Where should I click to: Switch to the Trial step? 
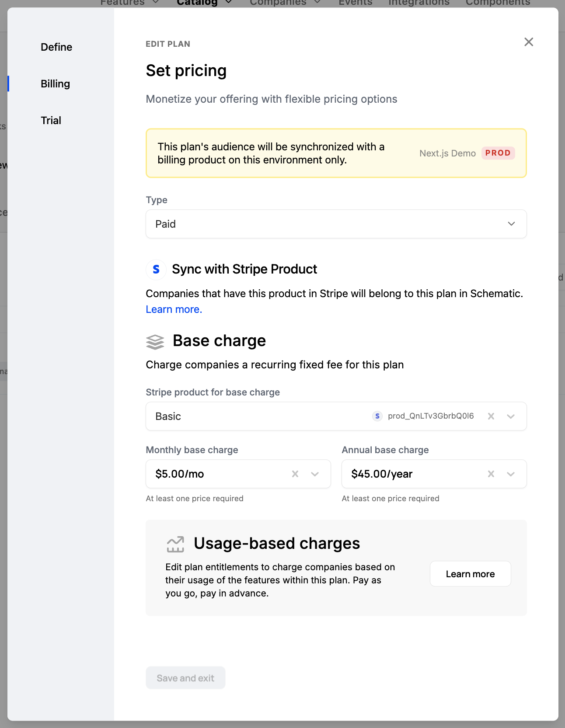51,121
